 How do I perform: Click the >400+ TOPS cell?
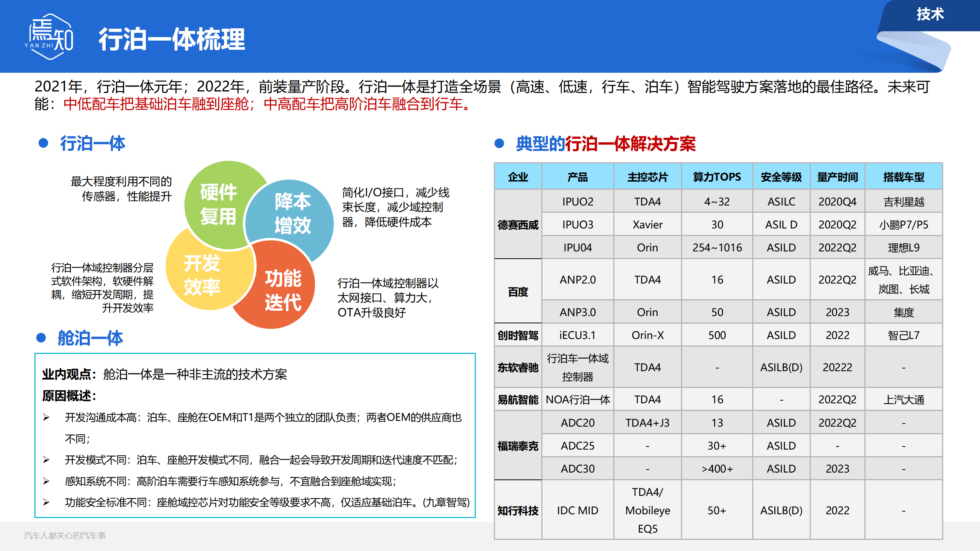pos(717,469)
